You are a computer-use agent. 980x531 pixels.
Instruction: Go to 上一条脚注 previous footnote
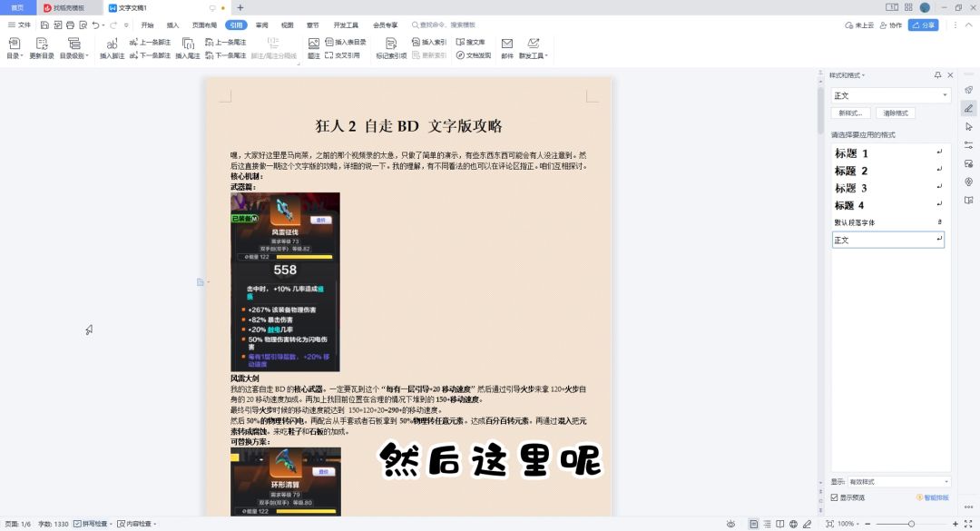point(150,42)
